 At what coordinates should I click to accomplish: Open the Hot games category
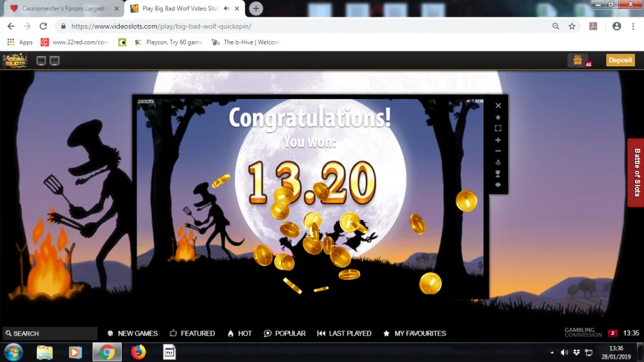(x=240, y=333)
